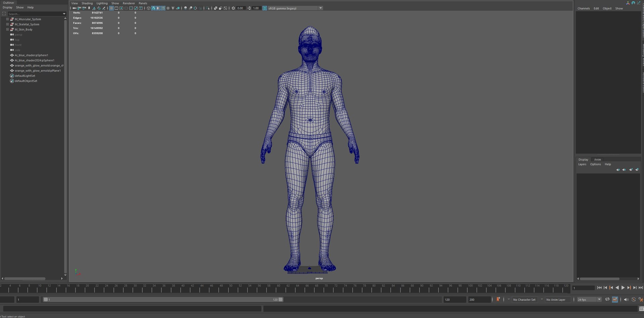Screen dimensions: 644x318
Task: Open the Layers menu in layer editor
Action: [x=582, y=164]
